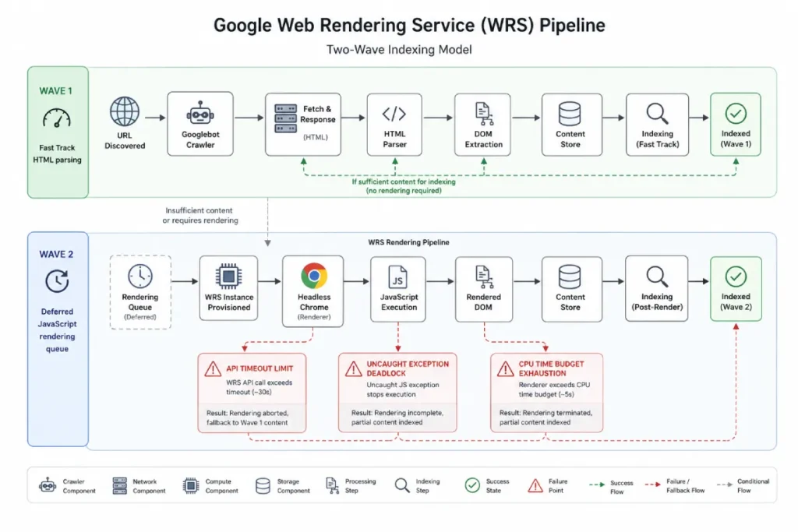Viewport: 798px width, 532px height.
Task: Click the JavaScript Execution JS file icon
Action: [397, 277]
